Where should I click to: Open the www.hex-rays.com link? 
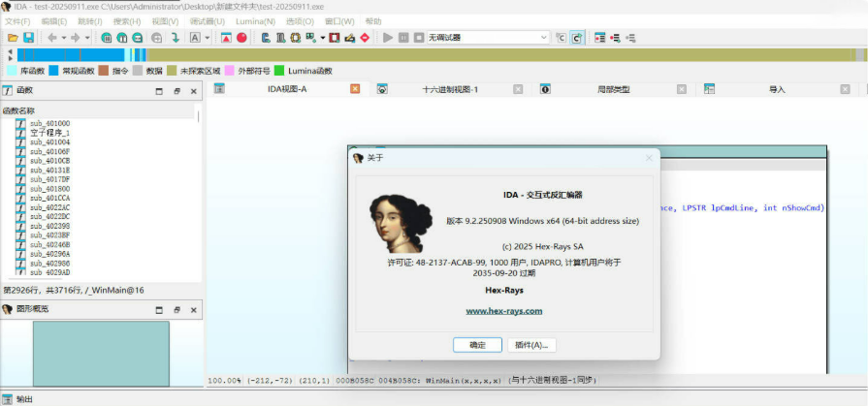click(x=503, y=311)
